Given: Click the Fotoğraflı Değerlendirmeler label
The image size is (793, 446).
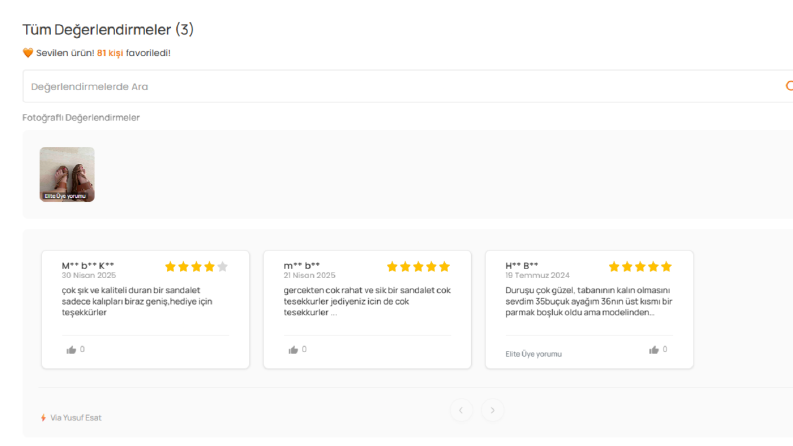Looking at the screenshot, I should 81,117.
